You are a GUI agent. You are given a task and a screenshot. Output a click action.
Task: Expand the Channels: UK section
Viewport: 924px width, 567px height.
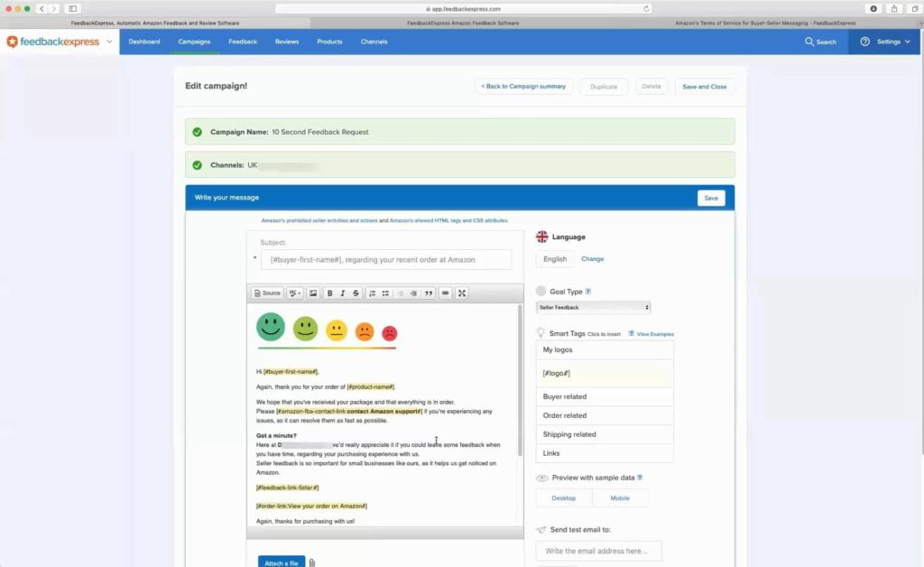[459, 165]
